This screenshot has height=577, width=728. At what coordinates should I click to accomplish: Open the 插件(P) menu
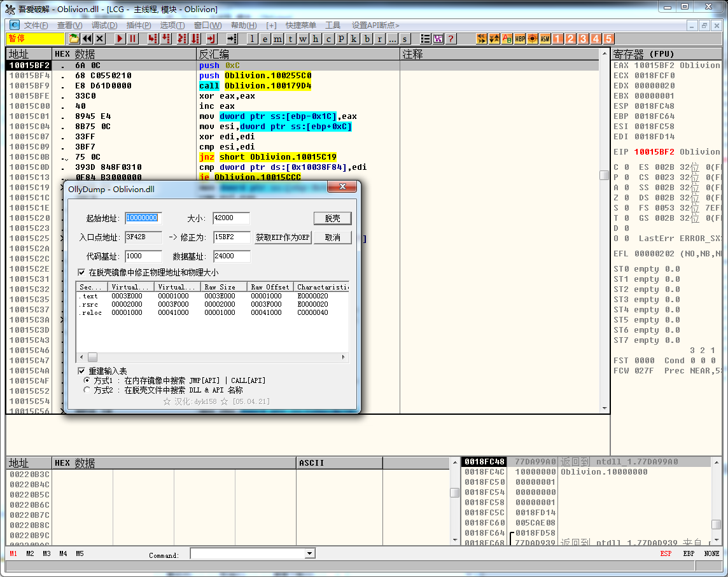point(138,25)
